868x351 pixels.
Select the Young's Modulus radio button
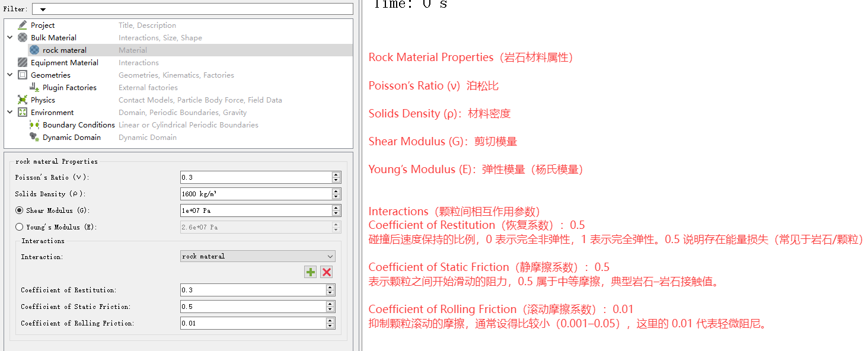(20, 227)
